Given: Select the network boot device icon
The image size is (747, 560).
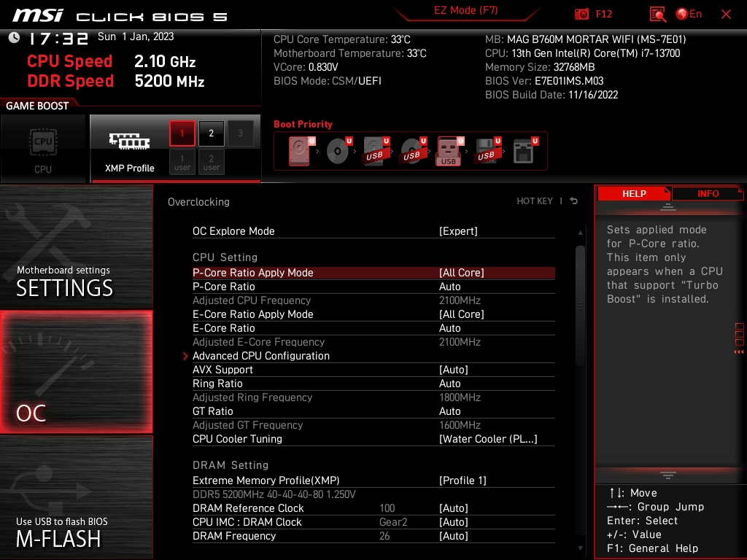Looking at the screenshot, I should (x=525, y=151).
